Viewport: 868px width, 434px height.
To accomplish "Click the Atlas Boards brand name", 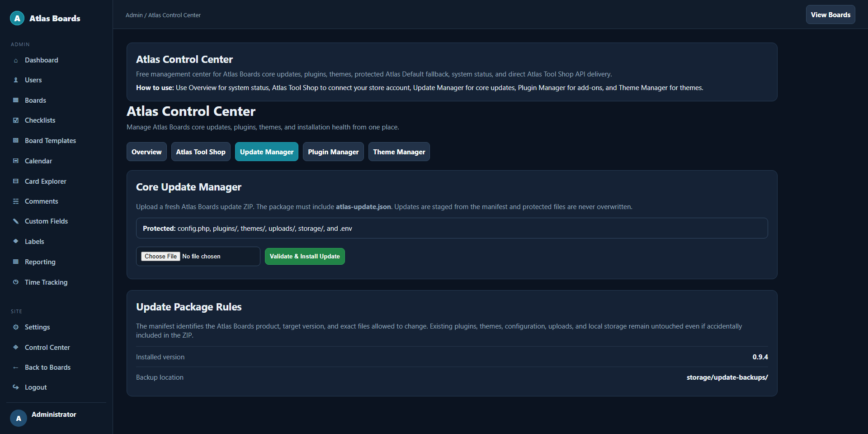I will pos(55,18).
